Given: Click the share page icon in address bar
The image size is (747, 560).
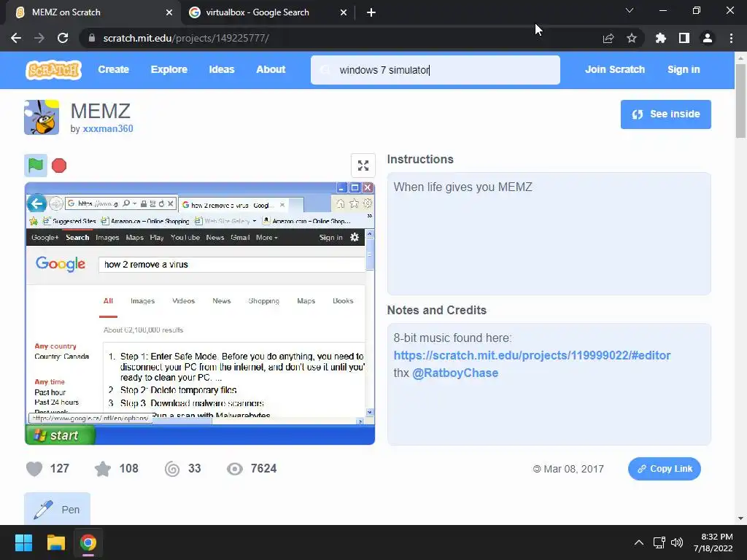Looking at the screenshot, I should [608, 38].
